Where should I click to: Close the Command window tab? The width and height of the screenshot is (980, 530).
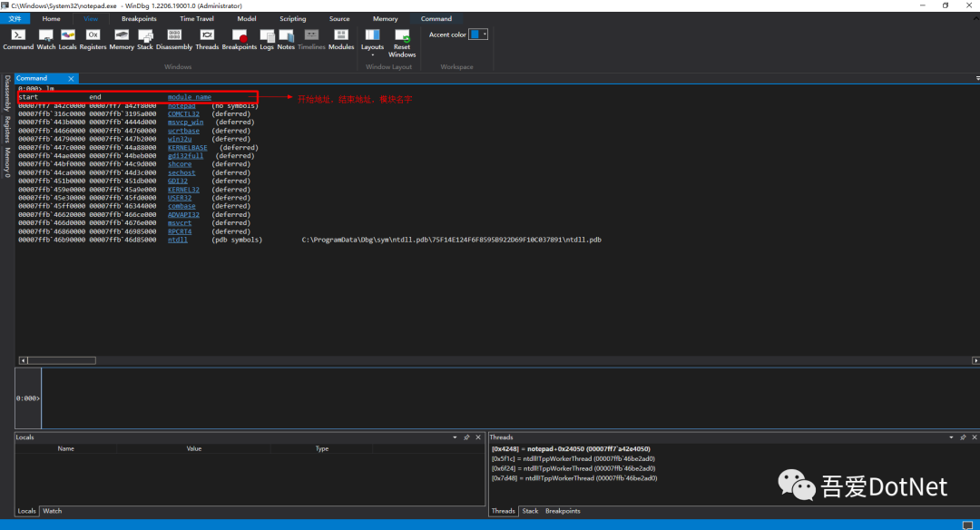point(71,79)
